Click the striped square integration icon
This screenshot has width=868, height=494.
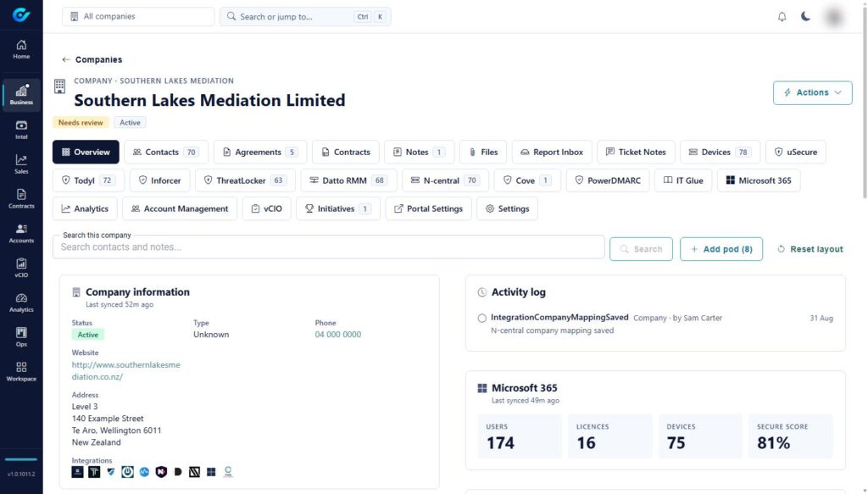pos(194,472)
